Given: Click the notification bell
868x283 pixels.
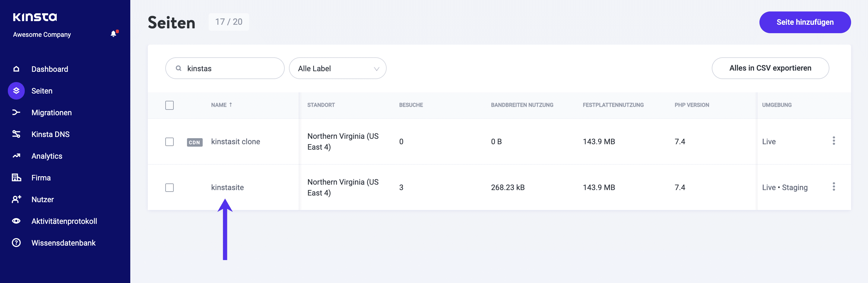Looking at the screenshot, I should tap(113, 34).
